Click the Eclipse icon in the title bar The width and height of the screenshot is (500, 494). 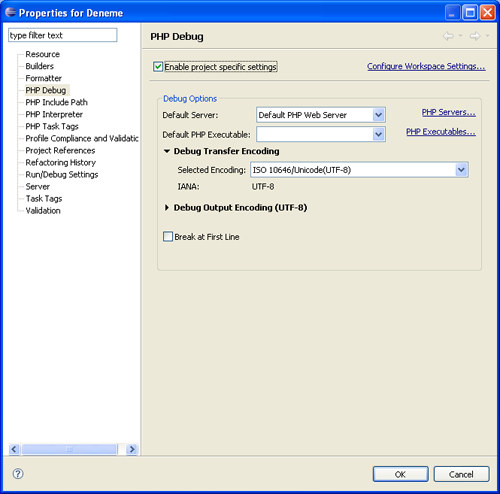click(x=10, y=12)
